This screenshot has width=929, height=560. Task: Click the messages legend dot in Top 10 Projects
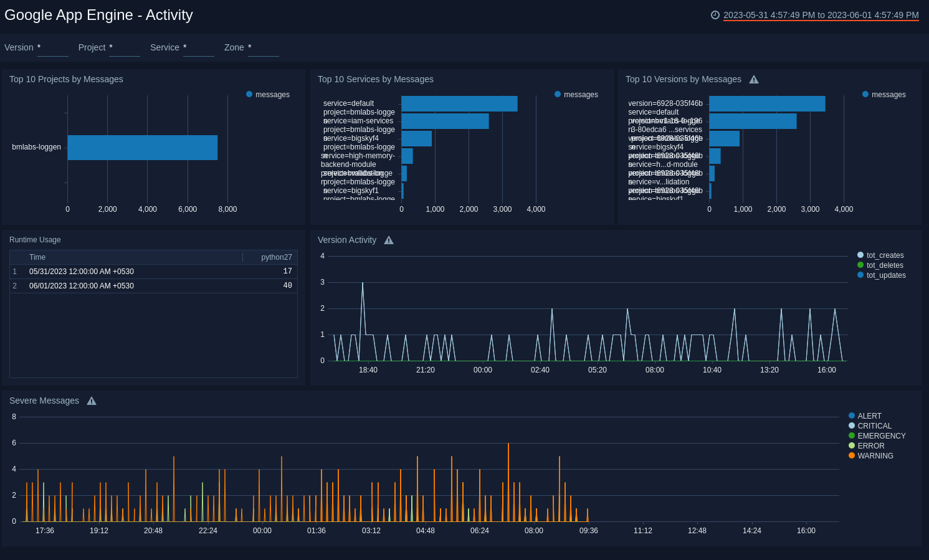coord(248,94)
